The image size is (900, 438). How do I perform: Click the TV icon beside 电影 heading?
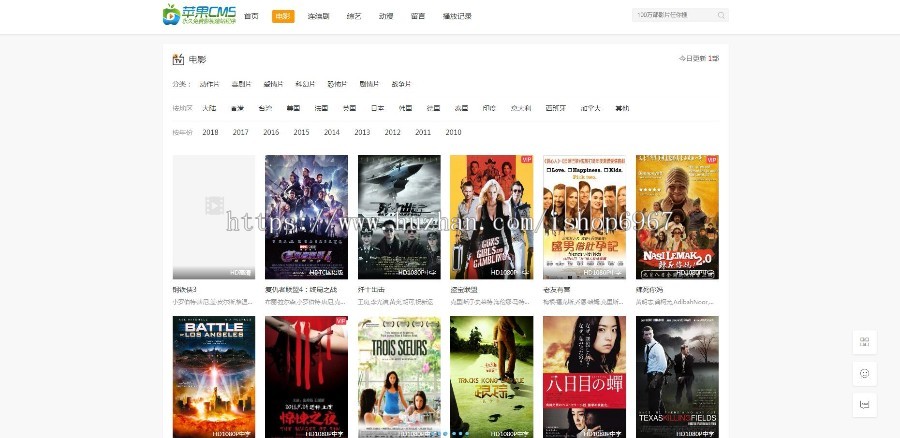[178, 59]
